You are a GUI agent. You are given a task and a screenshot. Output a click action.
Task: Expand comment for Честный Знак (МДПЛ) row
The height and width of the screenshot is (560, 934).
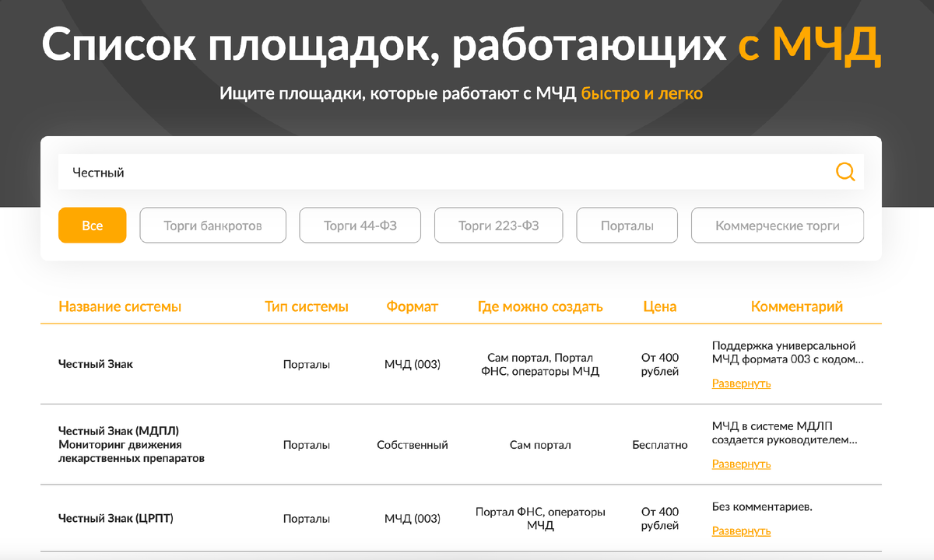click(740, 464)
